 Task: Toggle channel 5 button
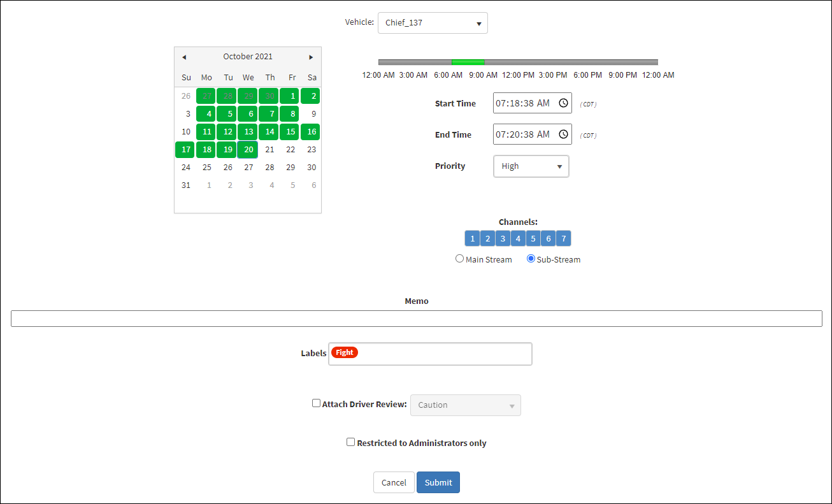533,238
